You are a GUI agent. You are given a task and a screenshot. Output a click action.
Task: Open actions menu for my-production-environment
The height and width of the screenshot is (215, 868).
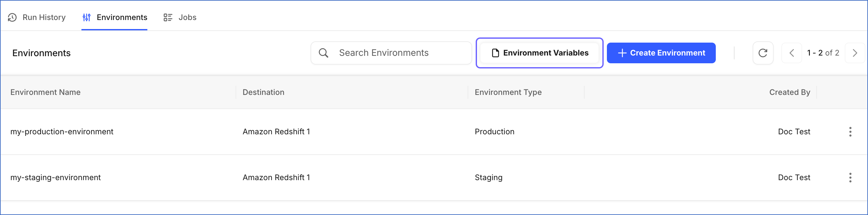click(850, 132)
